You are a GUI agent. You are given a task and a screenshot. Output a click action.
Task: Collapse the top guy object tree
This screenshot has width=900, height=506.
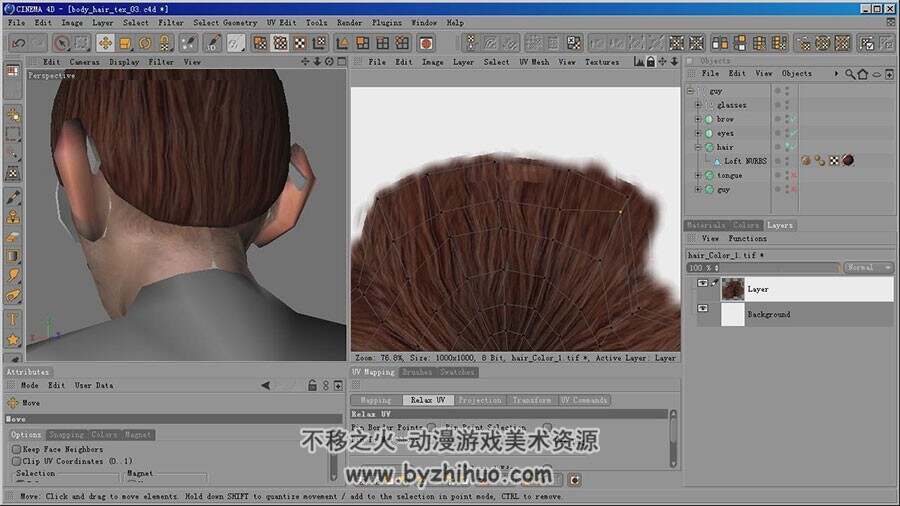(691, 91)
